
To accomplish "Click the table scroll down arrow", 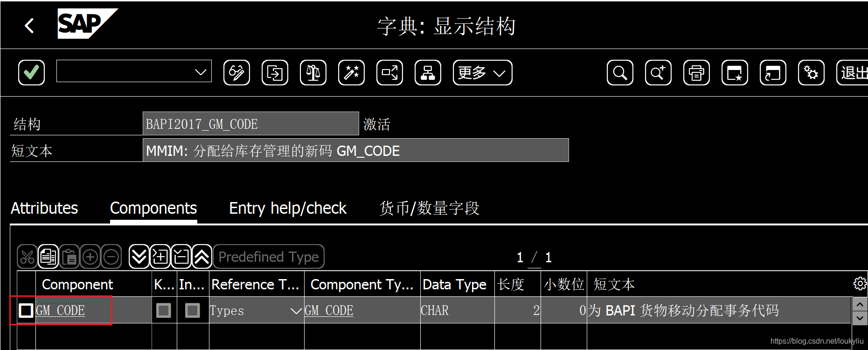I will (860, 318).
